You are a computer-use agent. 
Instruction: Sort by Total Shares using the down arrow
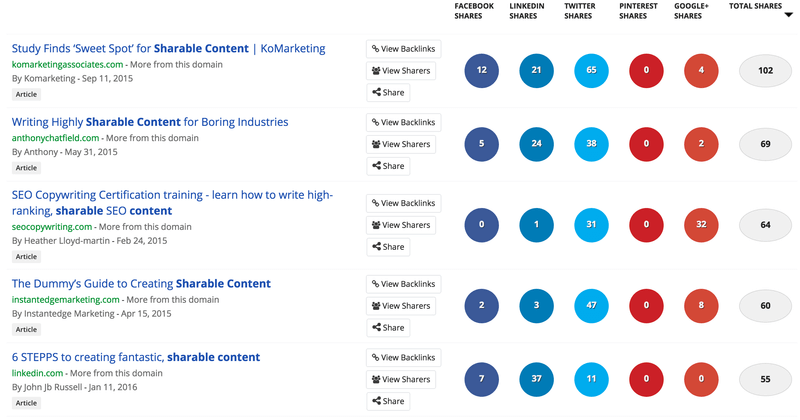pos(788,15)
